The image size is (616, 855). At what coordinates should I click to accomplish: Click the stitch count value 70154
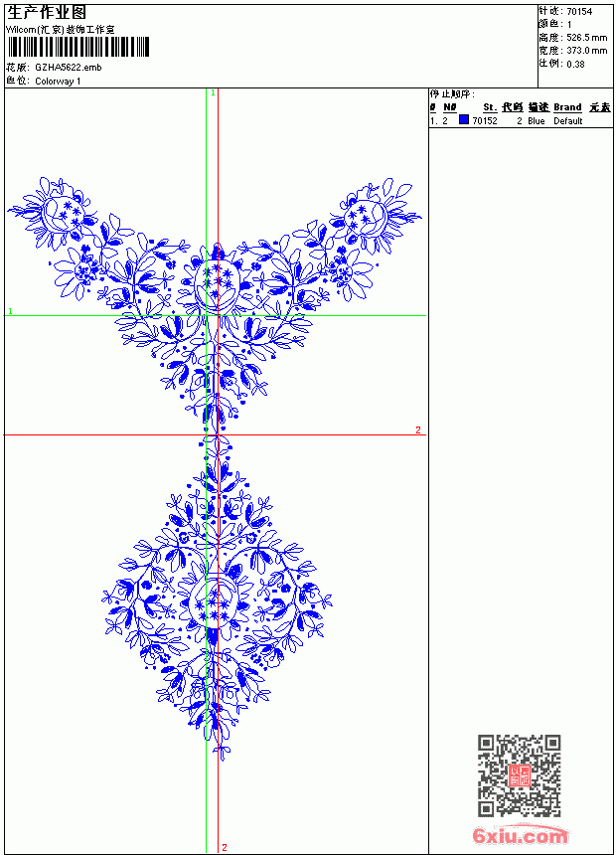(x=579, y=12)
